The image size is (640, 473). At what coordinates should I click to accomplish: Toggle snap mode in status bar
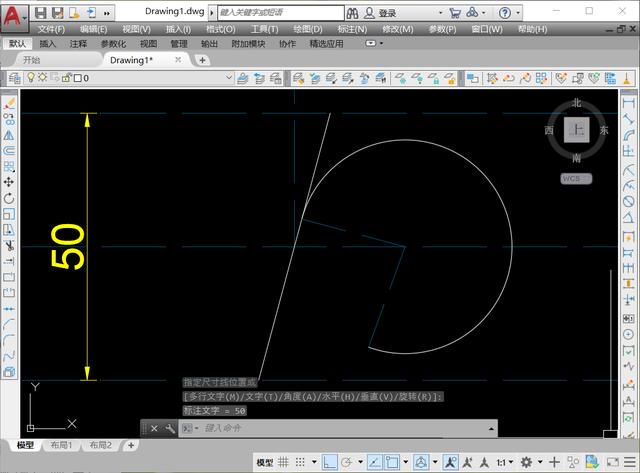pyautogui.click(x=300, y=462)
